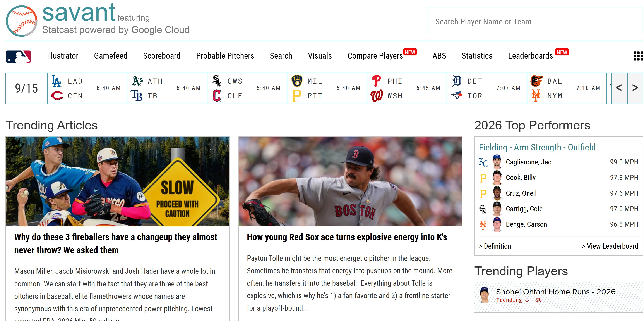Open the illustrator menu item
Viewport: 644px width, 321px height.
click(x=63, y=56)
